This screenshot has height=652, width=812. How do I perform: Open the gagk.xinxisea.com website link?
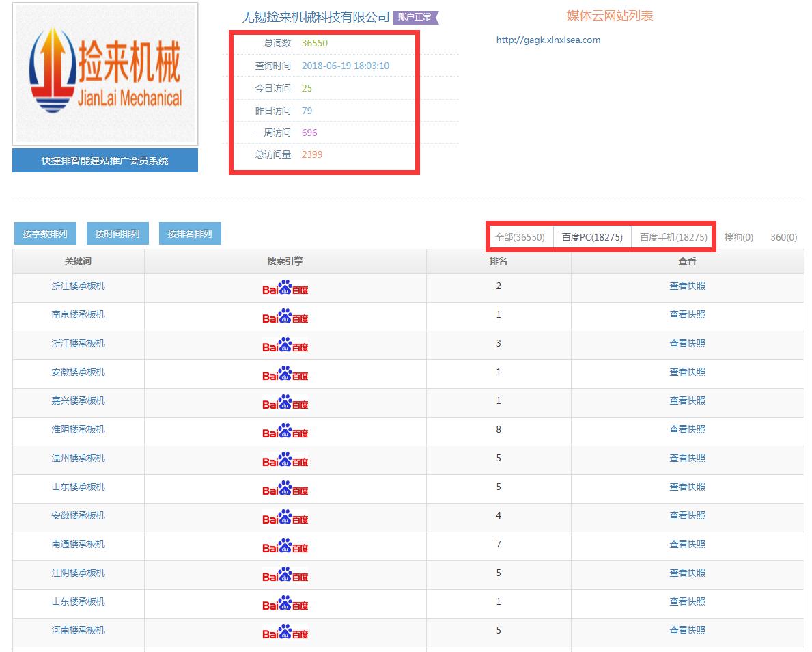point(548,40)
